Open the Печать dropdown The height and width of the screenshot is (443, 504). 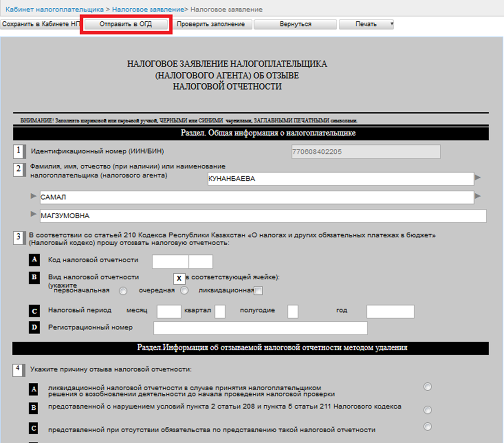367,24
